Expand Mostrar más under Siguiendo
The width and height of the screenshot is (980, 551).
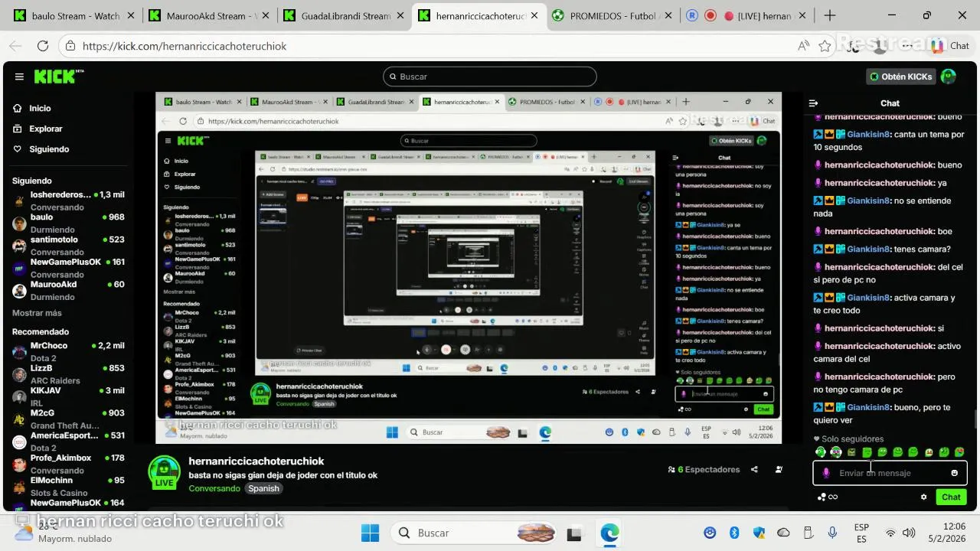[37, 313]
